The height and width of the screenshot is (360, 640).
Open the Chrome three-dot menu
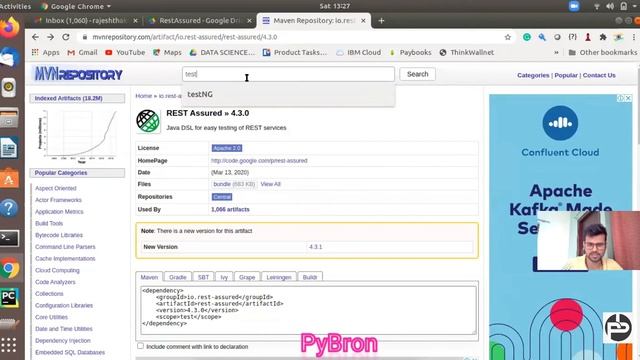634,37
